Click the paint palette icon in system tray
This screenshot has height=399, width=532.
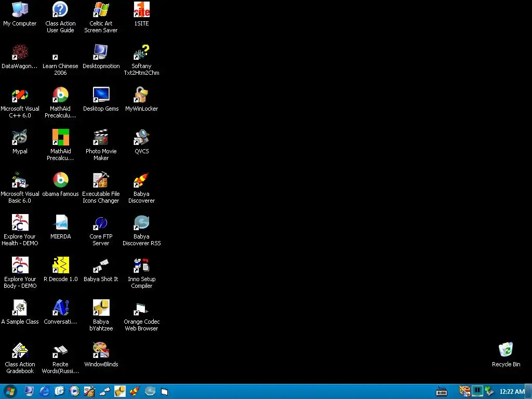pos(464,391)
